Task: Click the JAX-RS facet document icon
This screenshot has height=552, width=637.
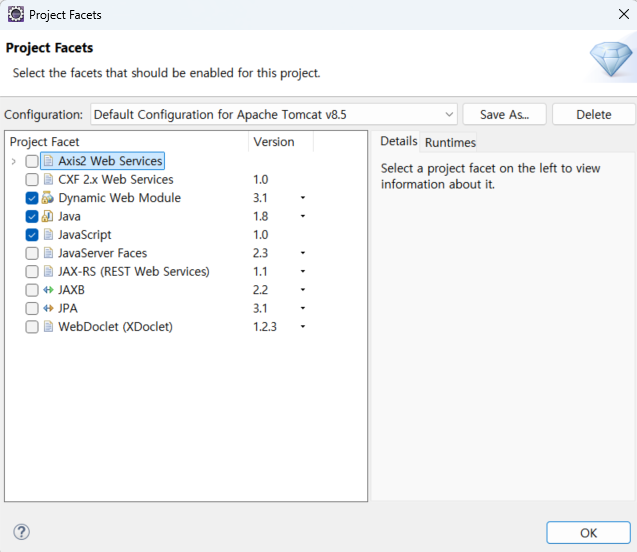Action: pos(48,271)
